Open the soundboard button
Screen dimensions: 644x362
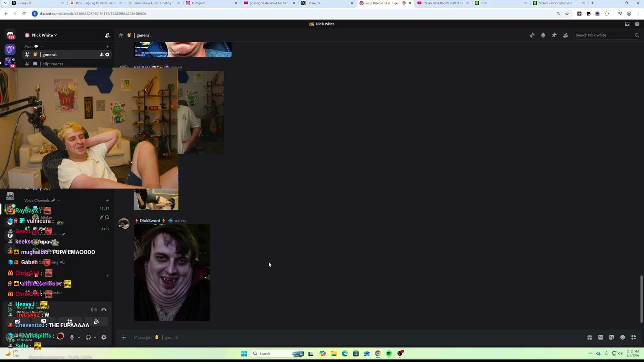click(x=96, y=322)
